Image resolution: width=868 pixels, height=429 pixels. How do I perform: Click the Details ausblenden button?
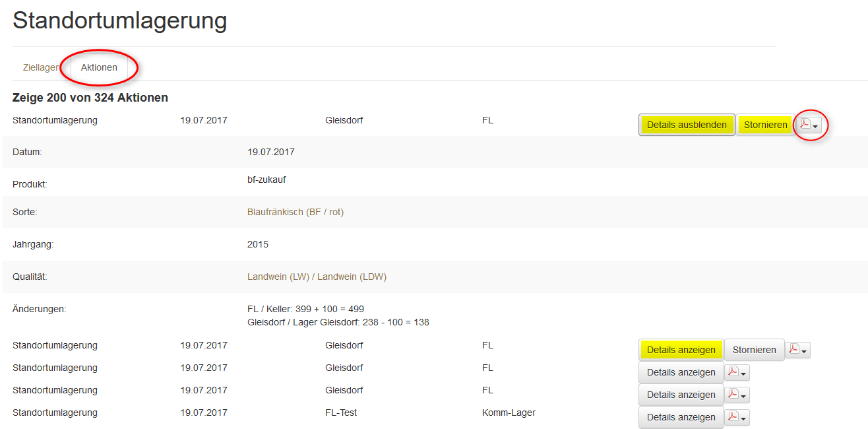[x=687, y=125]
